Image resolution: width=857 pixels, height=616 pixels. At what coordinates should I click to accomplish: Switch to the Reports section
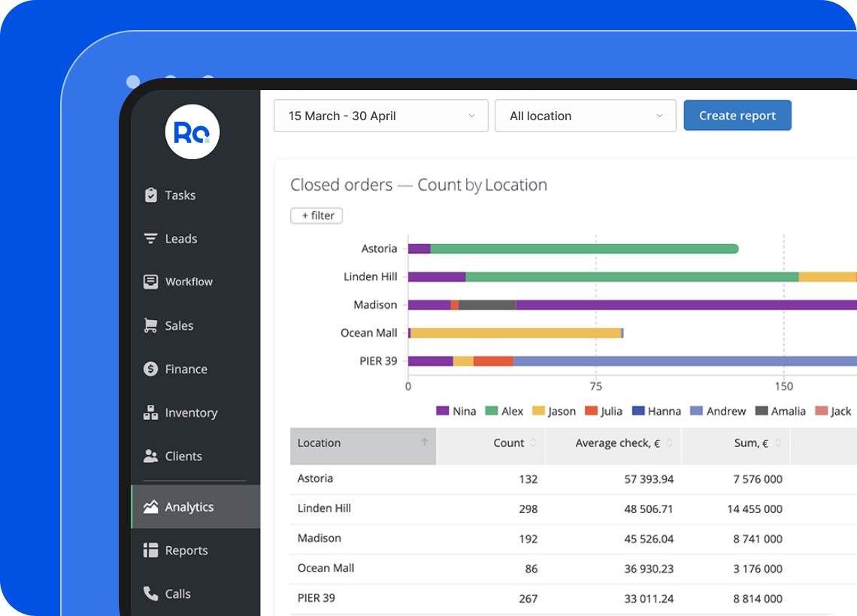[186, 550]
